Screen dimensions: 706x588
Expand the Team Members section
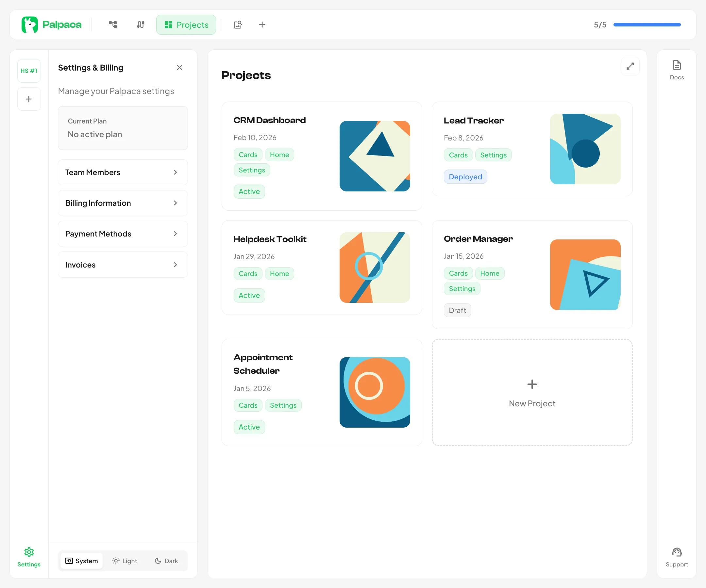(123, 172)
